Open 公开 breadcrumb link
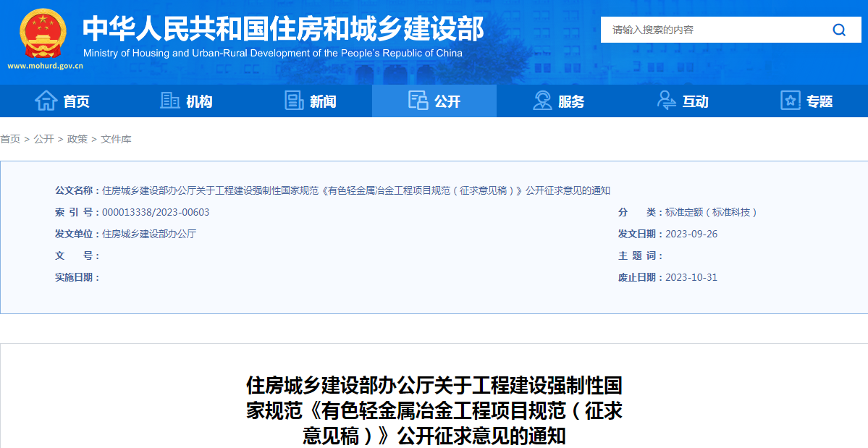This screenshot has width=868, height=448. [x=43, y=139]
